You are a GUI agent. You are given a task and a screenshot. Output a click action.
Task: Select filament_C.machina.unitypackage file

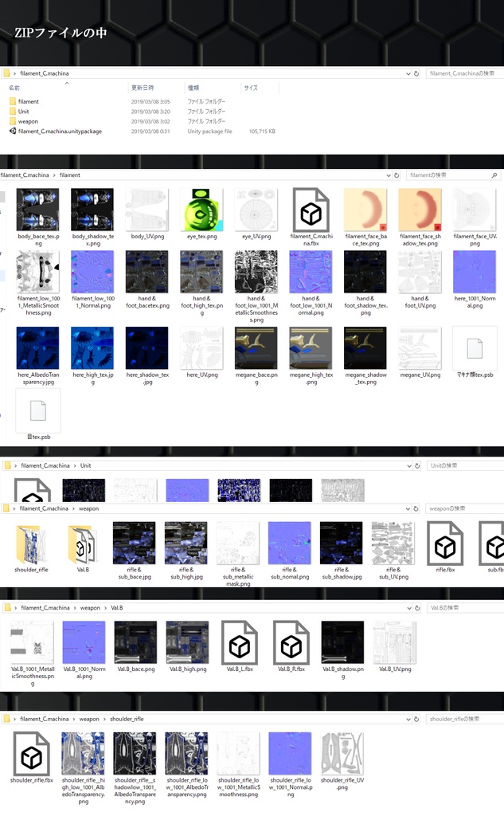(x=56, y=131)
